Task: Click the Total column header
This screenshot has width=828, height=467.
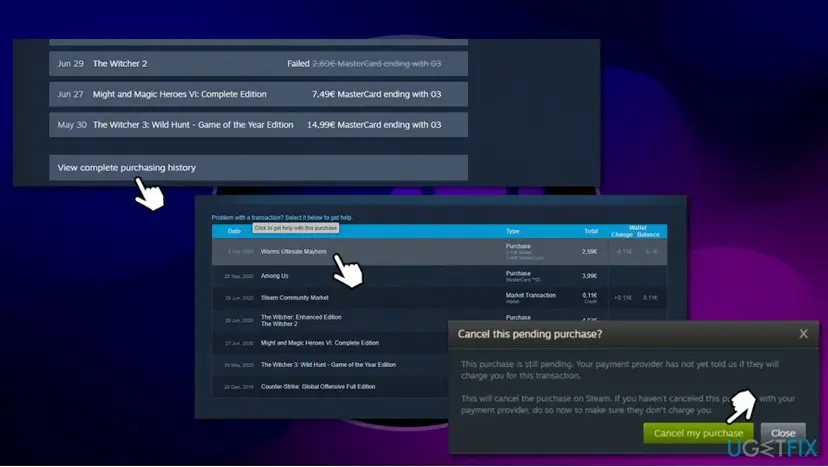Action: coord(590,231)
